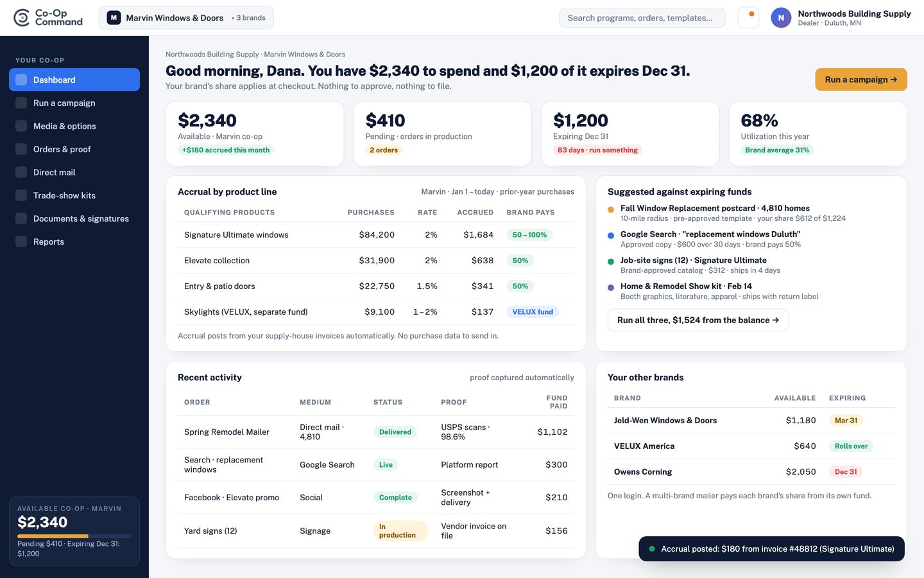Click the Dashboard sidebar icon
The width and height of the screenshot is (924, 578).
[x=21, y=80]
